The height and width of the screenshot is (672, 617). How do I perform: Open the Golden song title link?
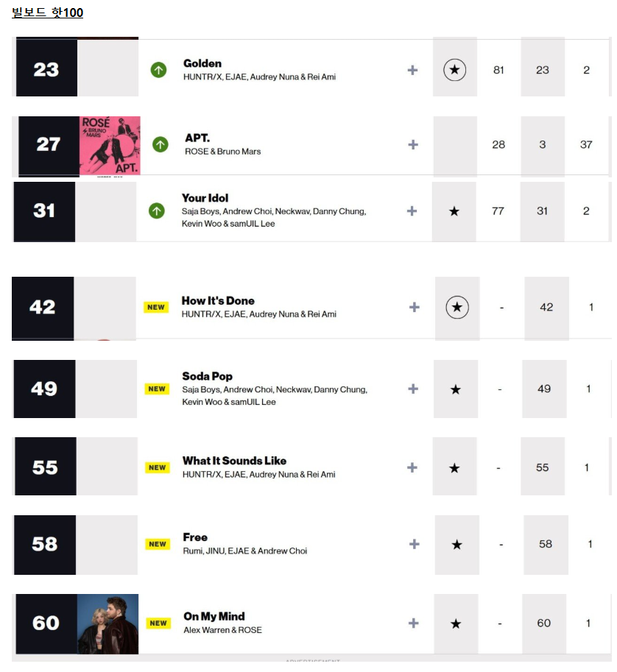click(202, 63)
